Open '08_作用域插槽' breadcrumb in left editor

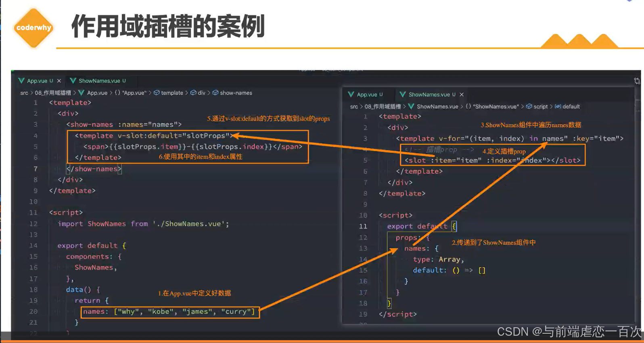tap(53, 93)
